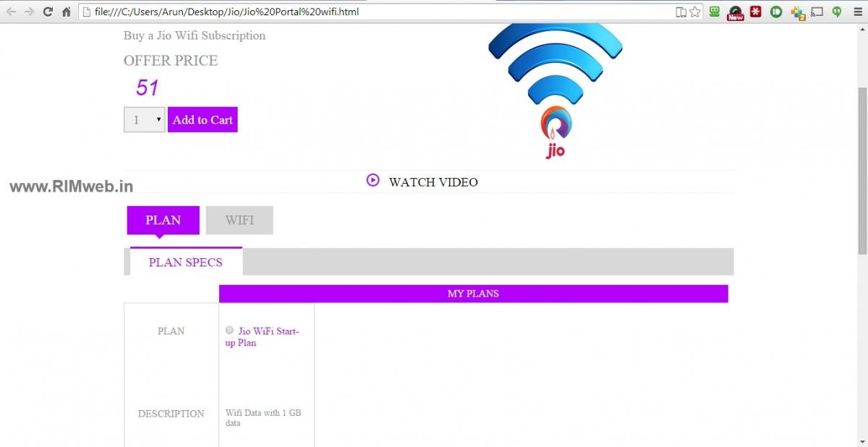868x447 pixels.
Task: Click the browser forward arrow
Action: 30,12
